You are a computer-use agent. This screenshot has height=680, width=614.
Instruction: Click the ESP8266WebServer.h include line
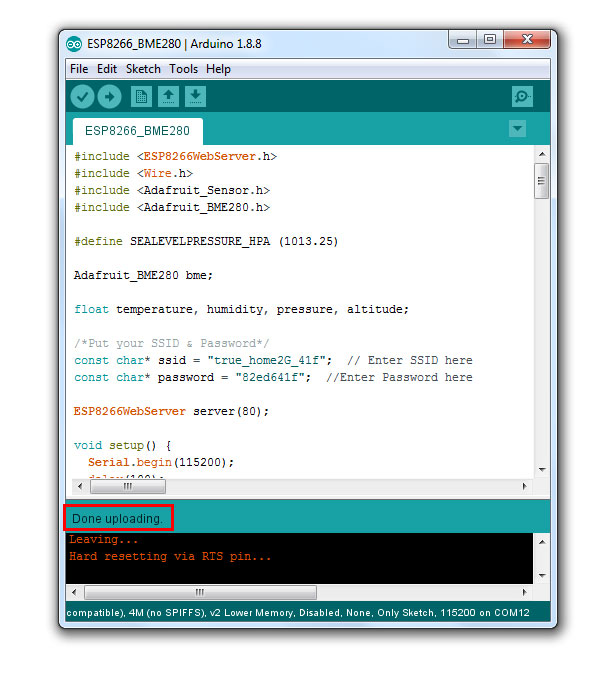[x=175, y=157]
